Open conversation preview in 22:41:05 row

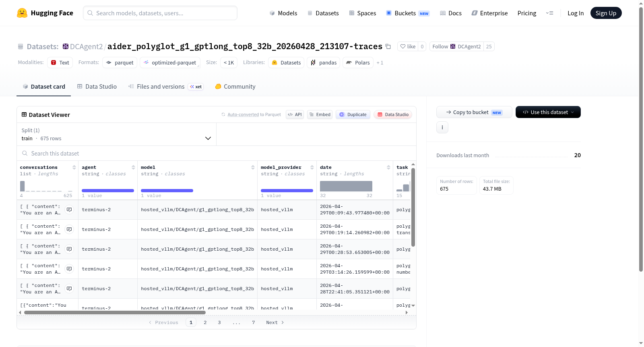tap(69, 289)
